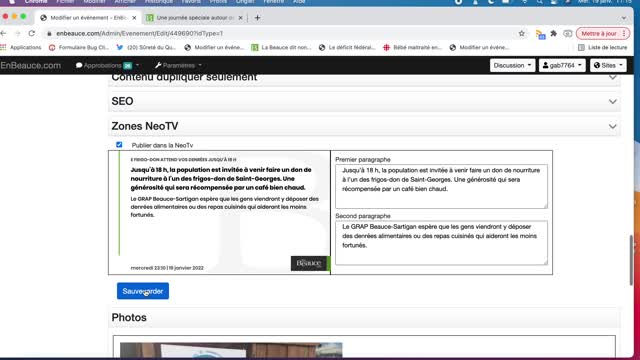The width and height of the screenshot is (640, 360).
Task: Click the site lock icon in address bar
Action: click(49, 33)
